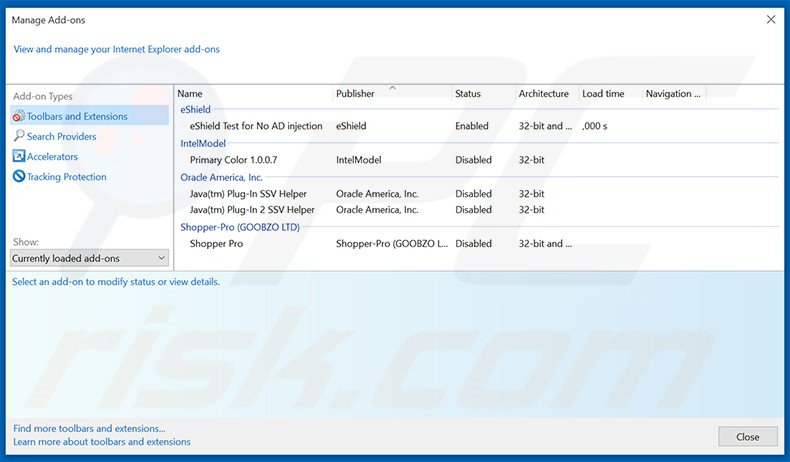Collapse the Oracle America, Inc. group header
This screenshot has width=790, height=462.
[x=221, y=177]
